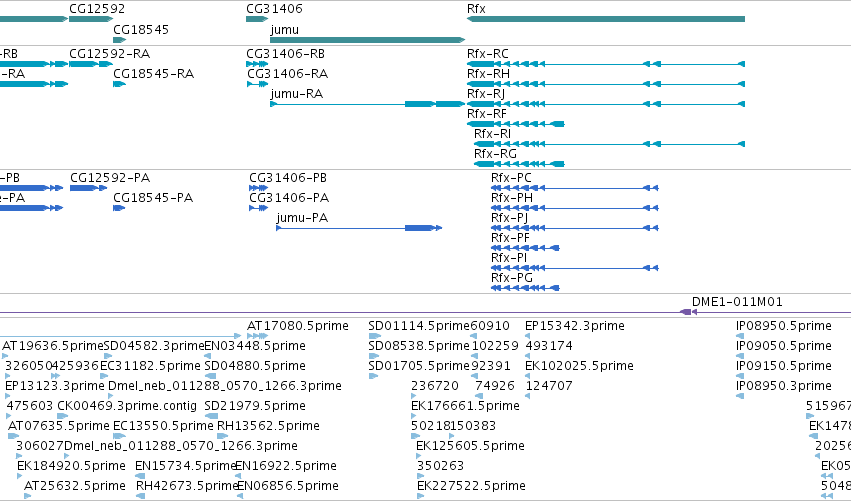Select protein Rfx-PF
The height and width of the screenshot is (501, 851).
pos(510,238)
